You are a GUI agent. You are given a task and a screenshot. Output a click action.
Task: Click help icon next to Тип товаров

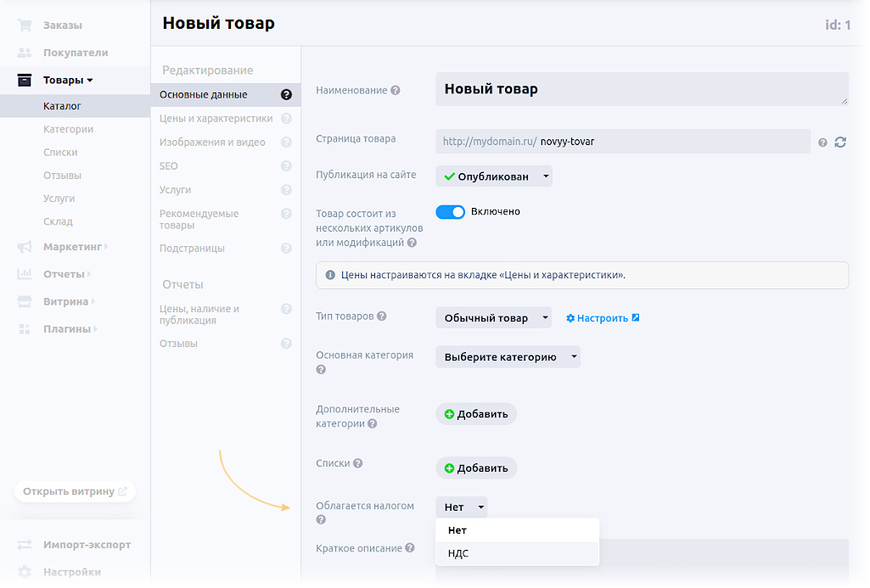382,316
